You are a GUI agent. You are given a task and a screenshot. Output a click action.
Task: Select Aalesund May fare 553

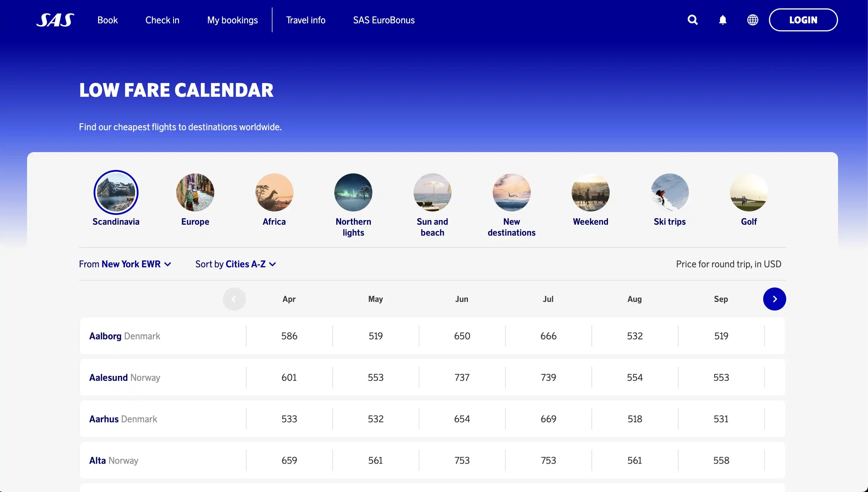coord(376,377)
